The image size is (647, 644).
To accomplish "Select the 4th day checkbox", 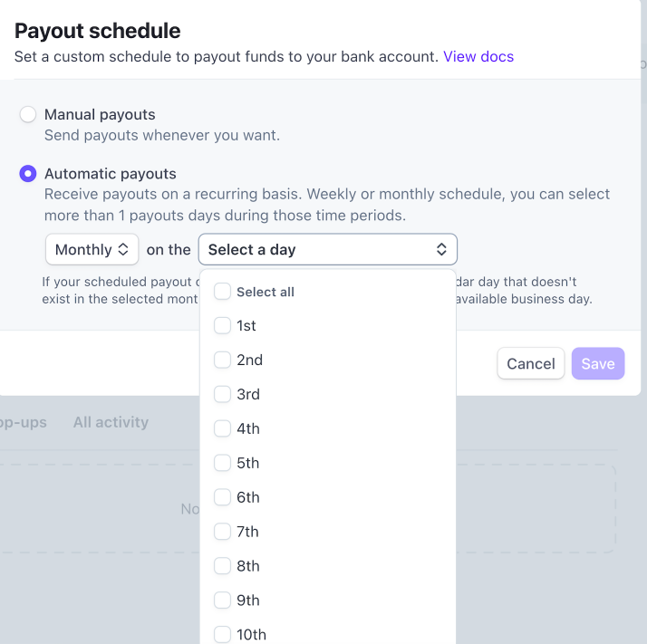I will tap(223, 429).
